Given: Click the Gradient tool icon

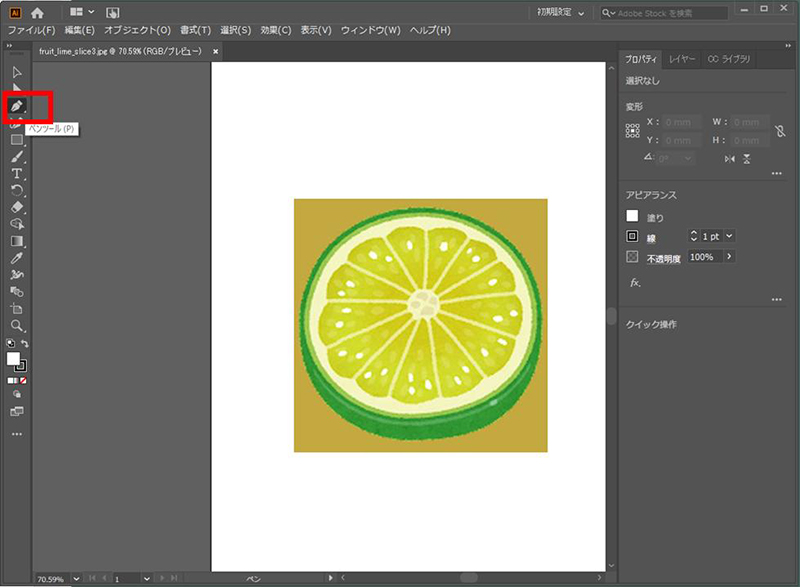Looking at the screenshot, I should point(17,241).
